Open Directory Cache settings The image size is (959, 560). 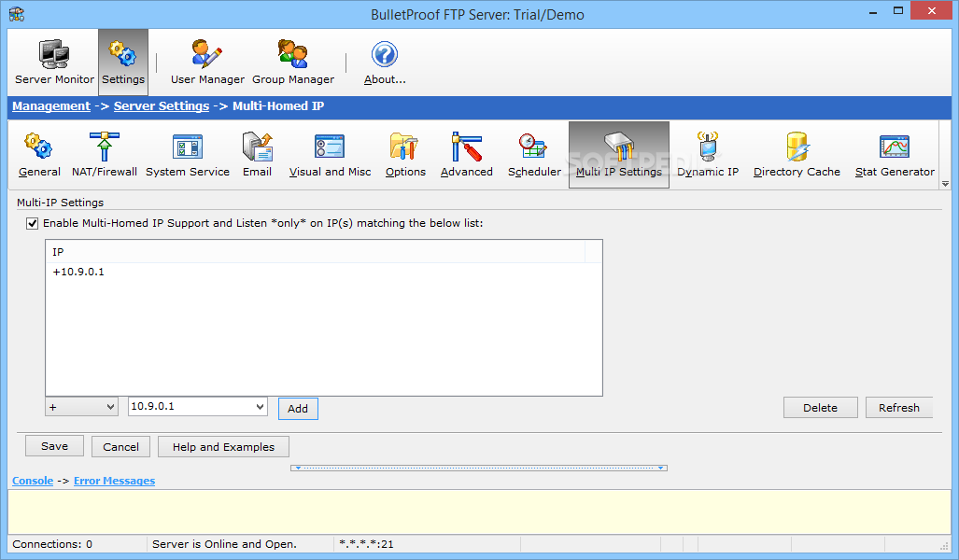coord(797,155)
